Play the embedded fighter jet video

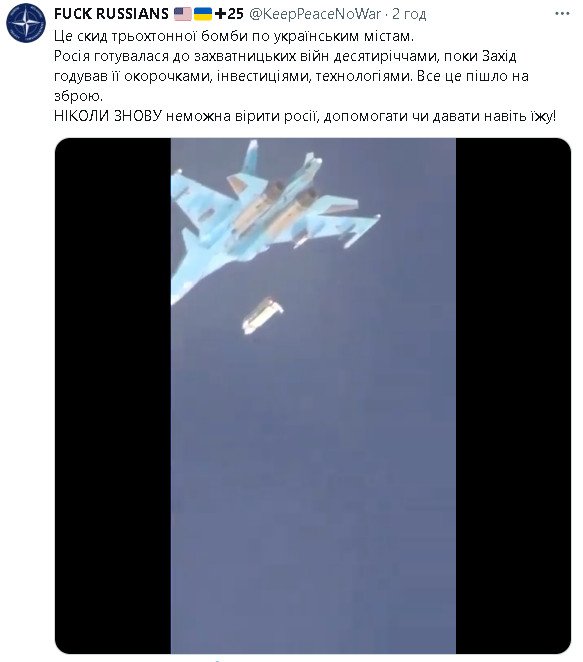(313, 396)
